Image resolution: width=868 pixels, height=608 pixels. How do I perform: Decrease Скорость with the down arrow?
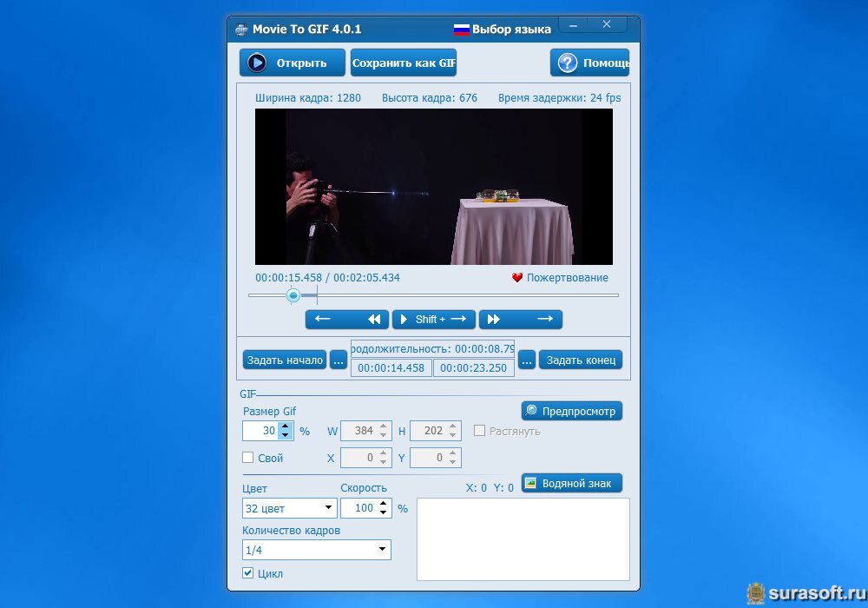[384, 512]
